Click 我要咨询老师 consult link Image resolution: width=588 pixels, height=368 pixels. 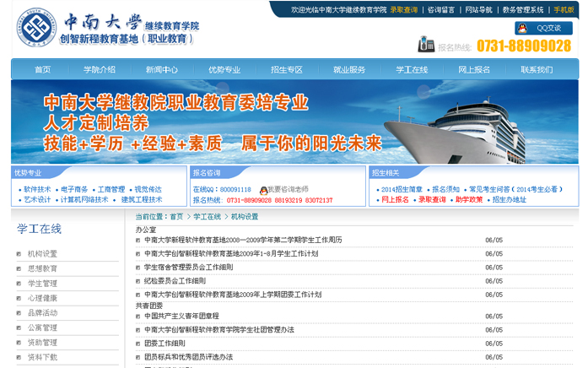(288, 189)
